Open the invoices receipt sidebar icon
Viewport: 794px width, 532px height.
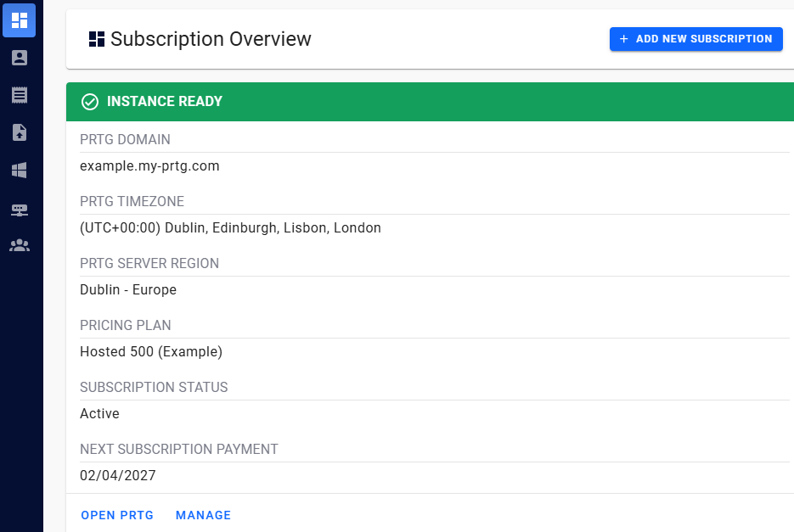tap(20, 95)
